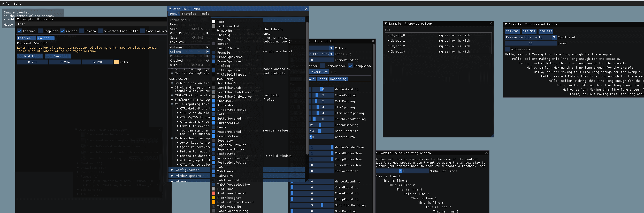Open File menu in Documents window

(x=21, y=24)
